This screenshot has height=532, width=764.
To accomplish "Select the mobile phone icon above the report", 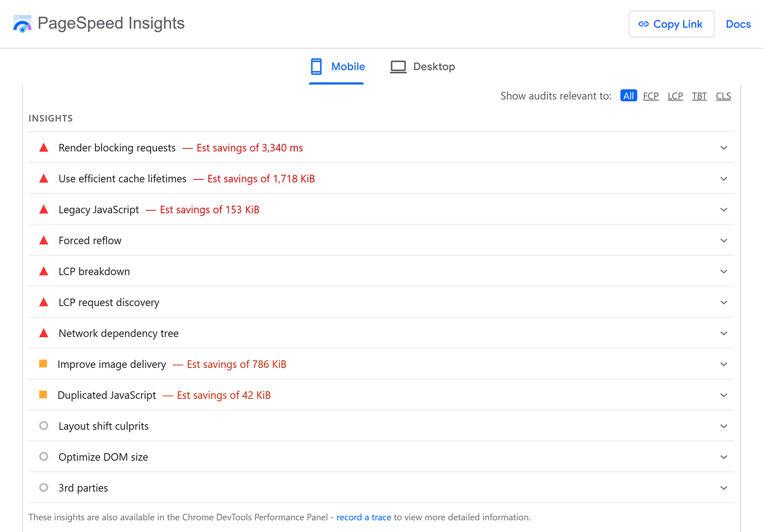I will pos(316,66).
